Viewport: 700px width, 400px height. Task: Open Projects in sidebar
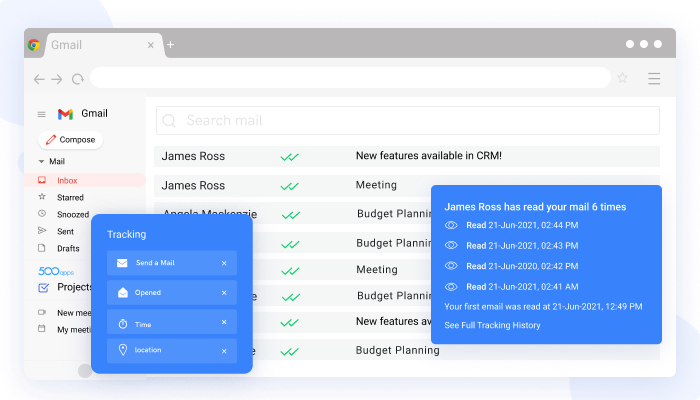pyautogui.click(x=74, y=287)
